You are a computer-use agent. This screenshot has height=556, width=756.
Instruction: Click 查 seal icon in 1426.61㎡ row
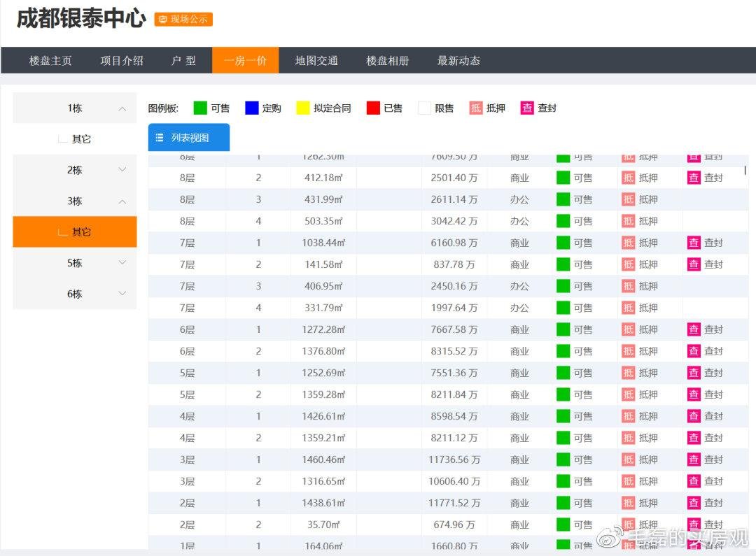(694, 416)
